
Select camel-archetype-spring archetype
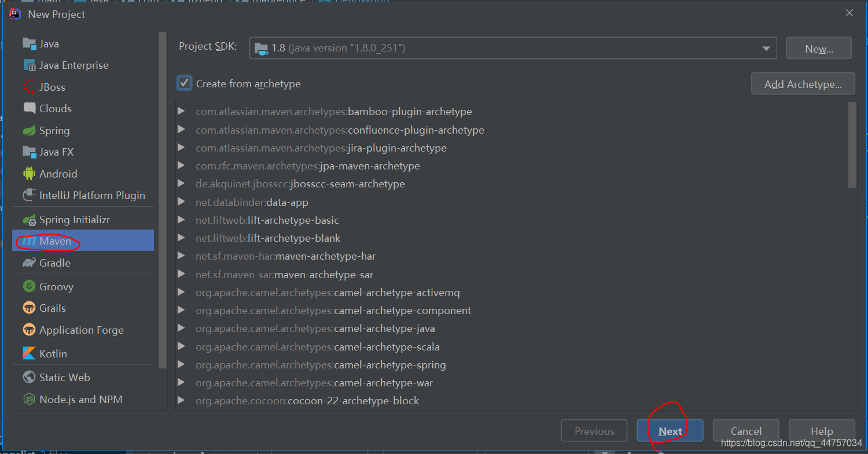(x=321, y=364)
